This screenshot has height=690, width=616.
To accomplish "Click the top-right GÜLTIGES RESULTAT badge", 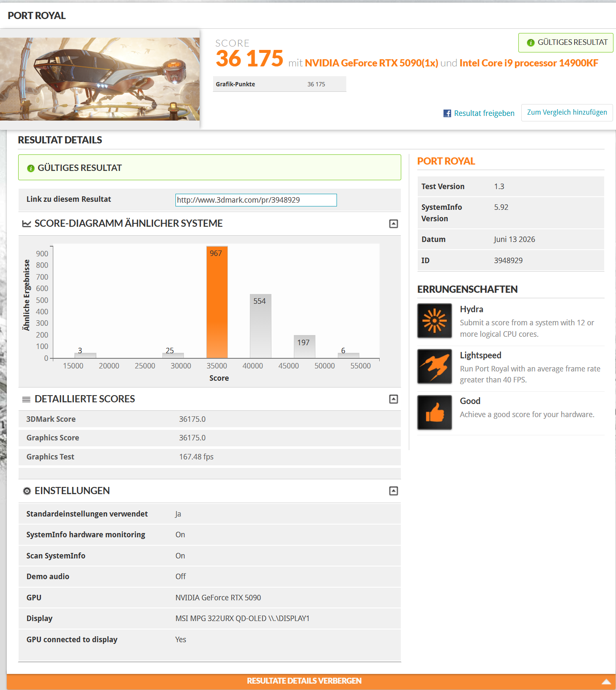I will 566,43.
